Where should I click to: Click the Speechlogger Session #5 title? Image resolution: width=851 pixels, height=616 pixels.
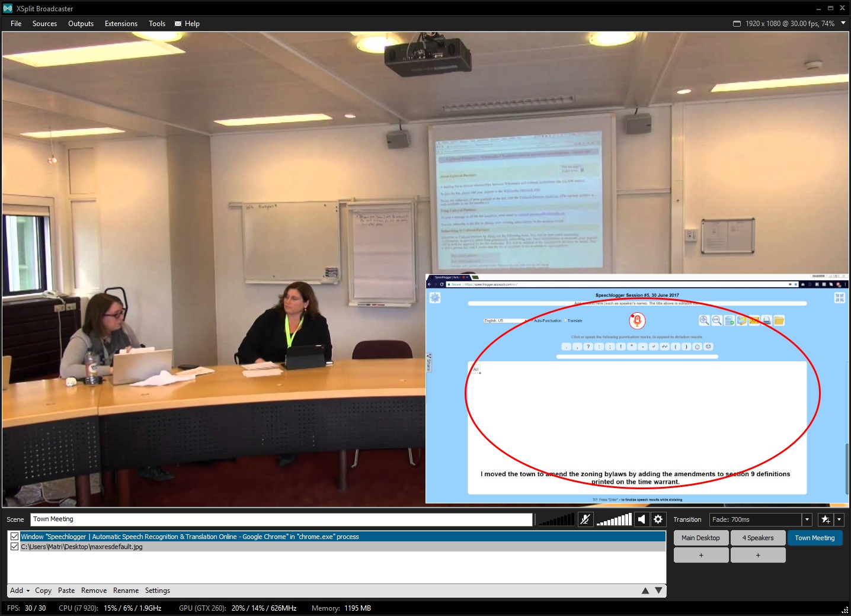click(637, 295)
